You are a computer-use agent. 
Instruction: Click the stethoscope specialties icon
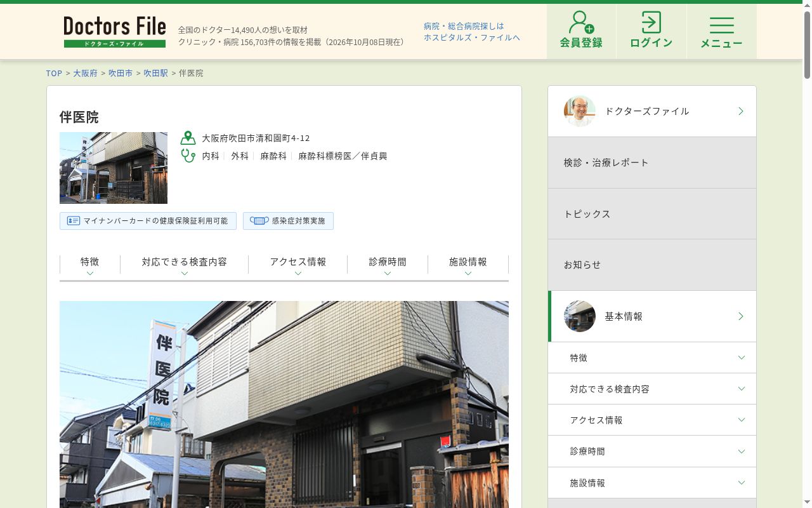pos(188,155)
